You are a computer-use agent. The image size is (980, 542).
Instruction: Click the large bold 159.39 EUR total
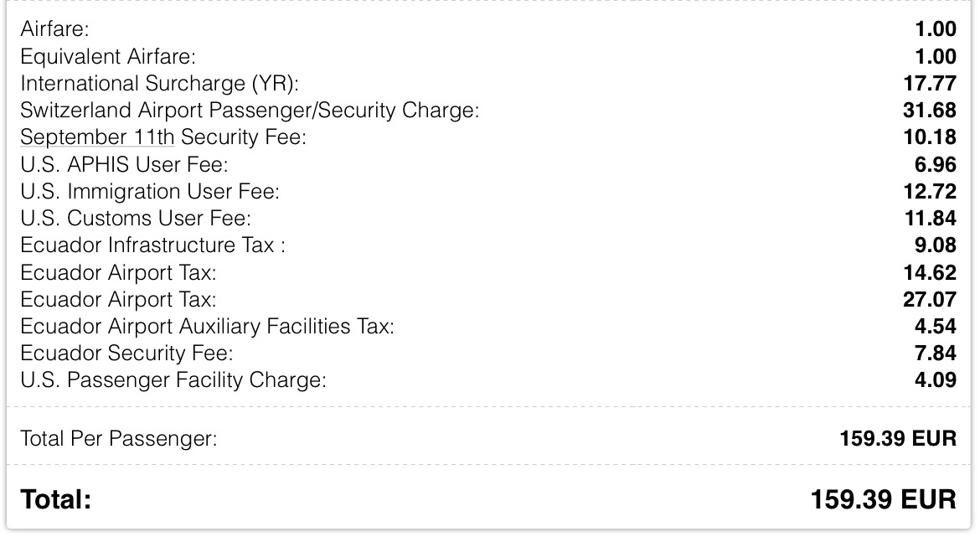tap(883, 500)
